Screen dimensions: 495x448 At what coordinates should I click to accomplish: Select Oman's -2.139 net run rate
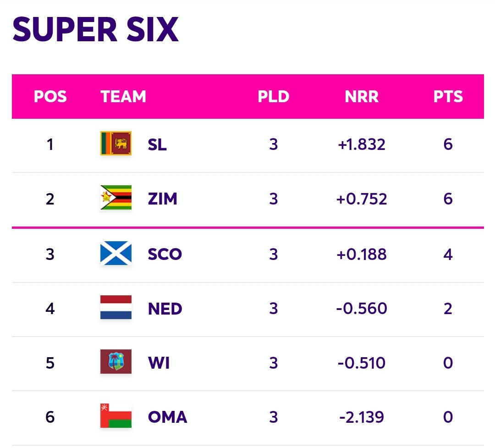(x=362, y=417)
